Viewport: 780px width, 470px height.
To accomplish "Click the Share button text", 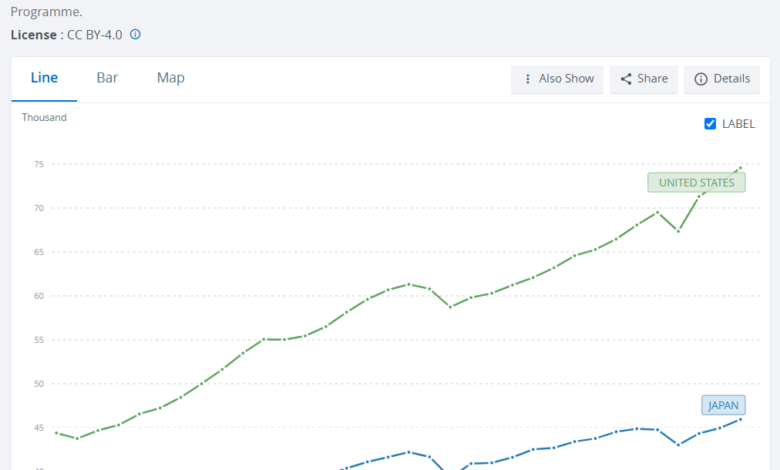I will pos(652,79).
